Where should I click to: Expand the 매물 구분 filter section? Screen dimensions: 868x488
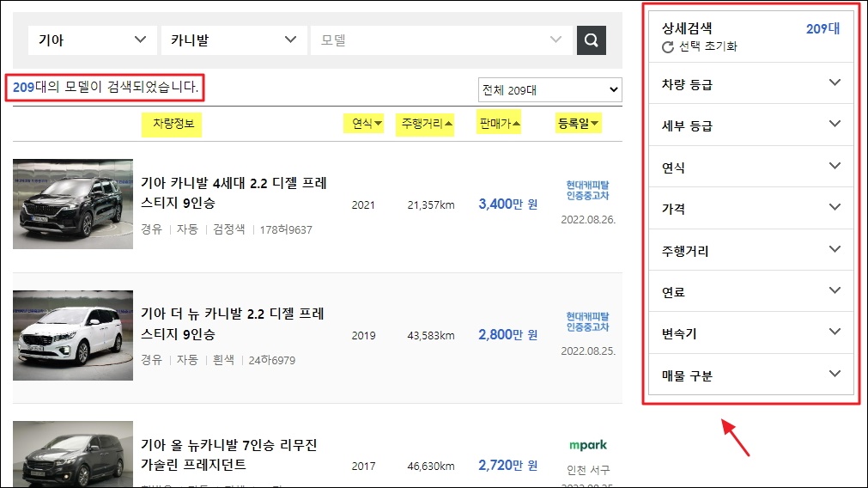pos(750,375)
